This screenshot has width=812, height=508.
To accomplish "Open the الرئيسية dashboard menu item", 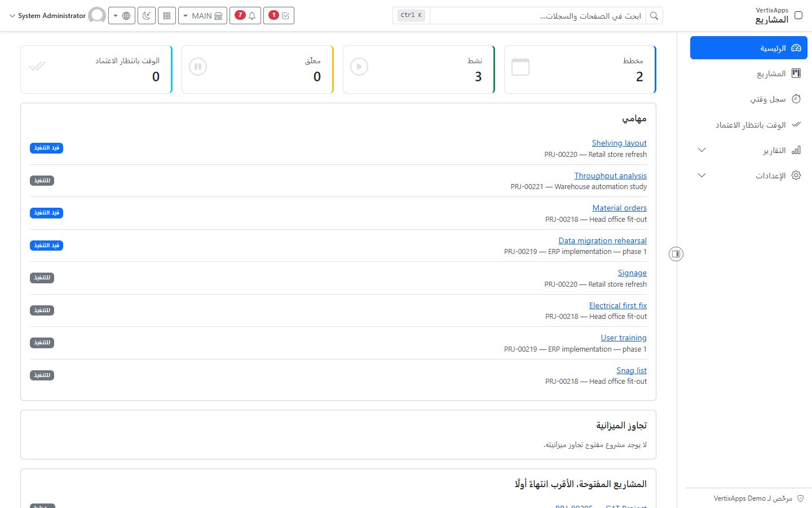I will 748,48.
